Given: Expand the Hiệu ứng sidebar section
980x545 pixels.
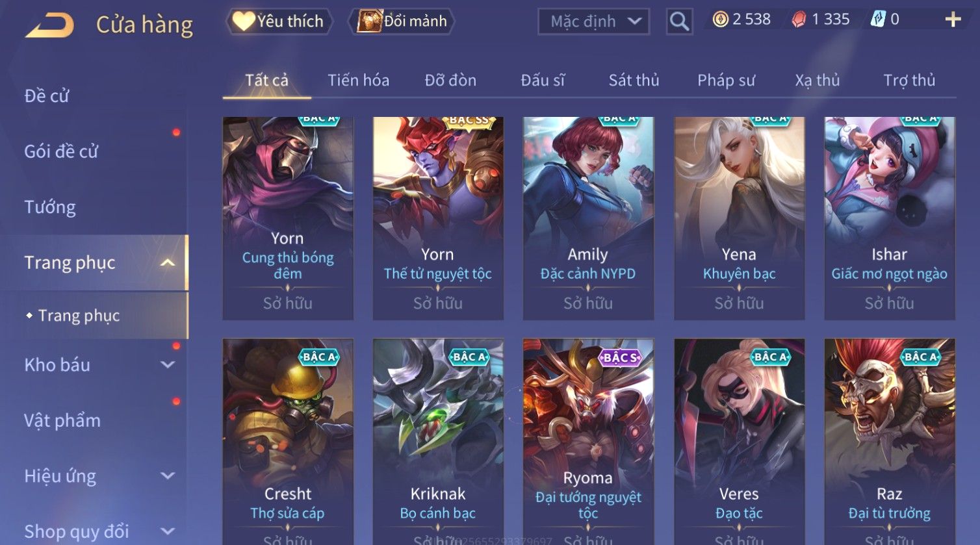Looking at the screenshot, I should (167, 475).
